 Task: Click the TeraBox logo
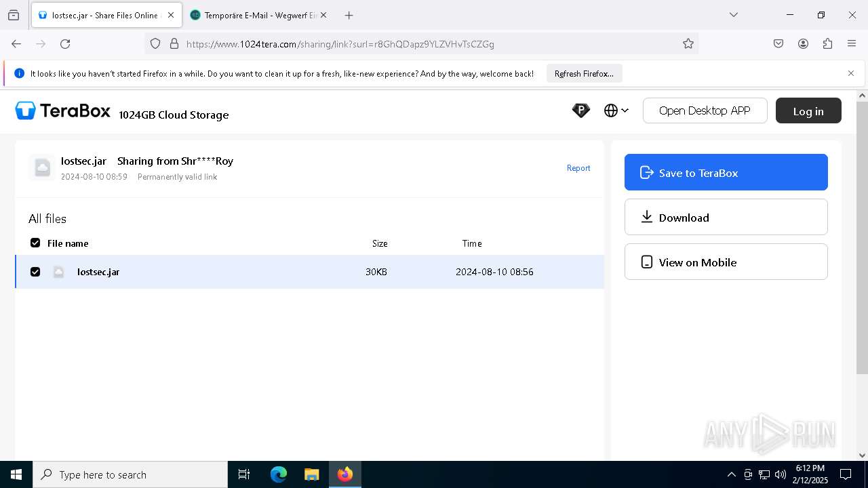click(x=63, y=110)
